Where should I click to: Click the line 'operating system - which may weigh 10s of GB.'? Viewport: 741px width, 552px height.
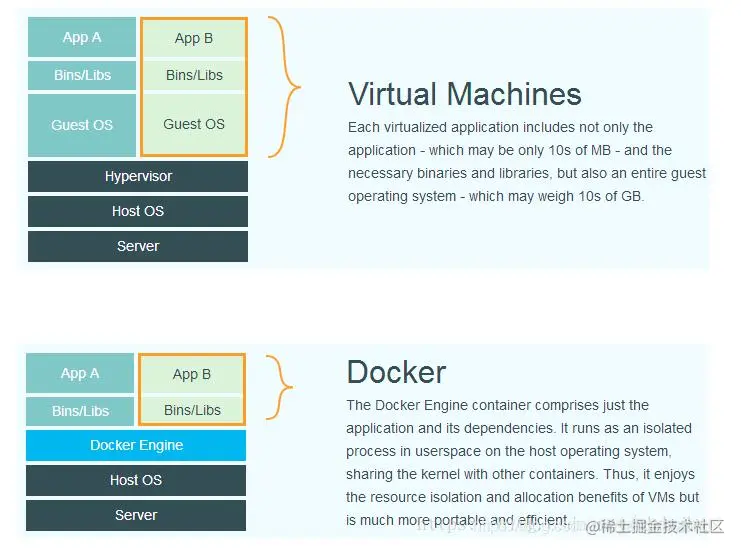(x=496, y=196)
